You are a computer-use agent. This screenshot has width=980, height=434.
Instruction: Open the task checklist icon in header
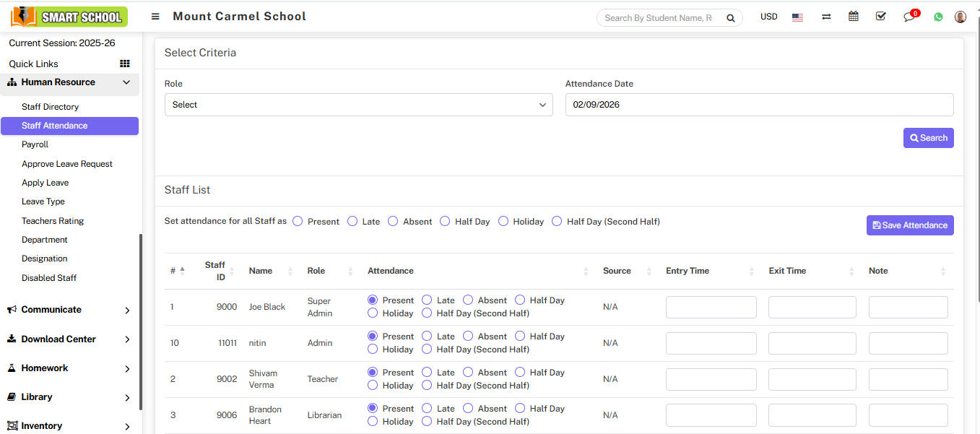[x=880, y=17]
